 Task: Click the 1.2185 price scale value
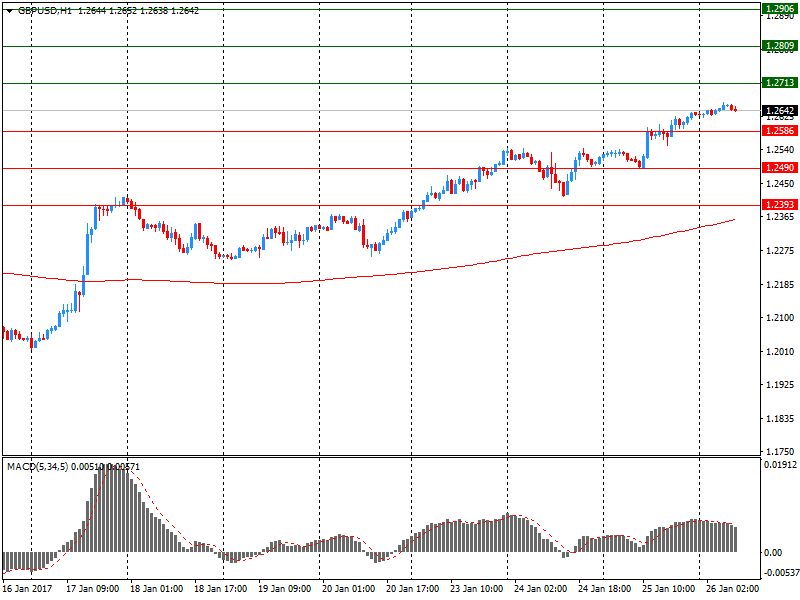click(x=780, y=284)
